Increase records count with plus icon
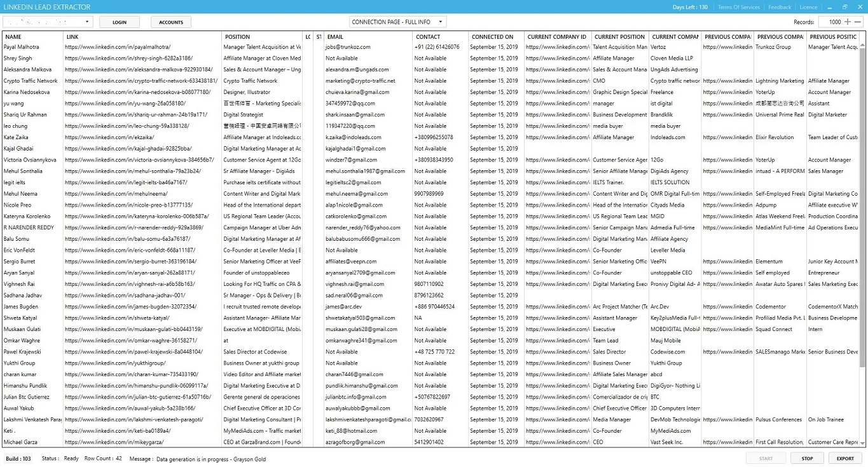Viewport: 868px width, 467px height. coord(849,22)
